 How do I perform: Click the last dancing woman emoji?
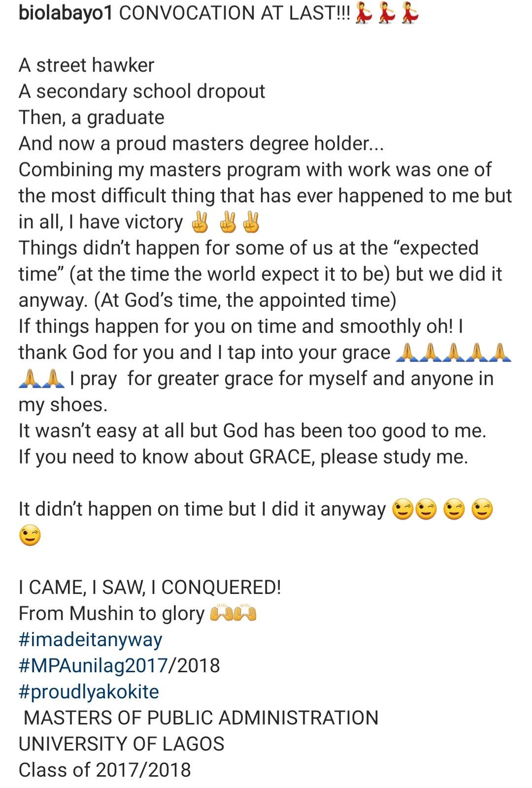(410, 14)
